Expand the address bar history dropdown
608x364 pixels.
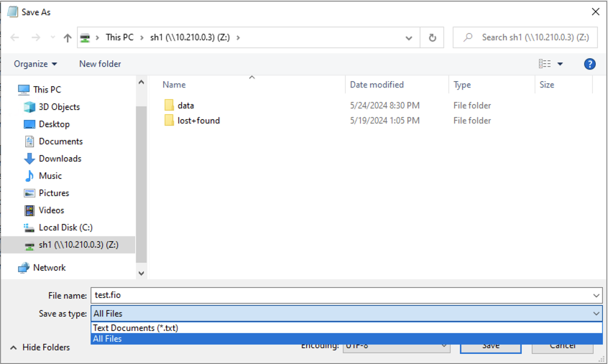[x=409, y=38]
